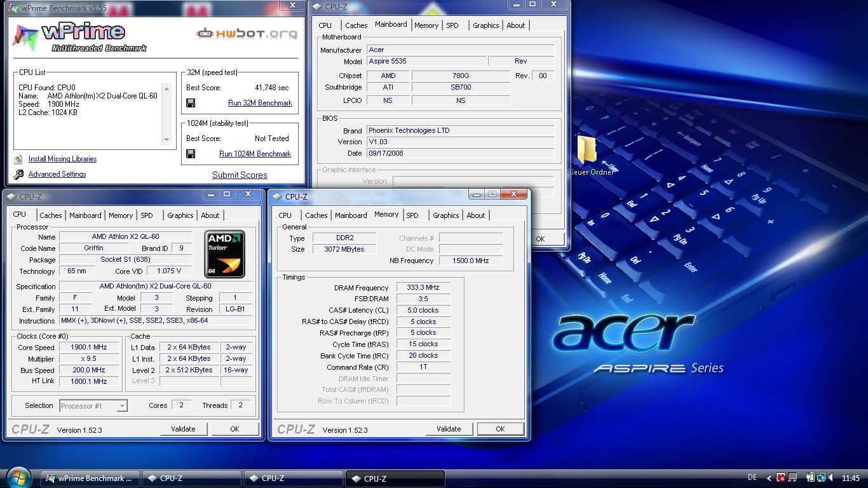Image resolution: width=868 pixels, height=488 pixels.
Task: Click the floppy save icon beside Run 1024M Benchmark
Action: coord(191,154)
